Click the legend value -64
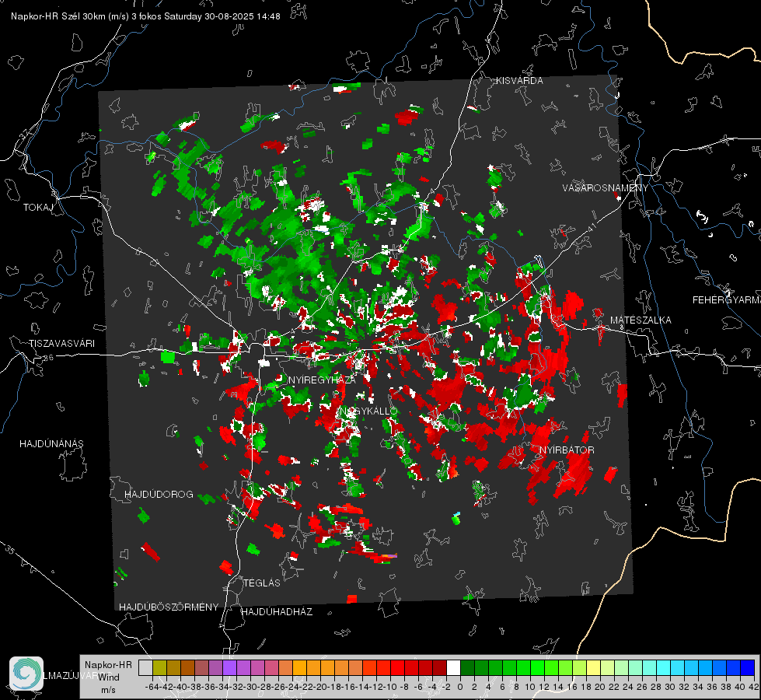 coord(152,687)
